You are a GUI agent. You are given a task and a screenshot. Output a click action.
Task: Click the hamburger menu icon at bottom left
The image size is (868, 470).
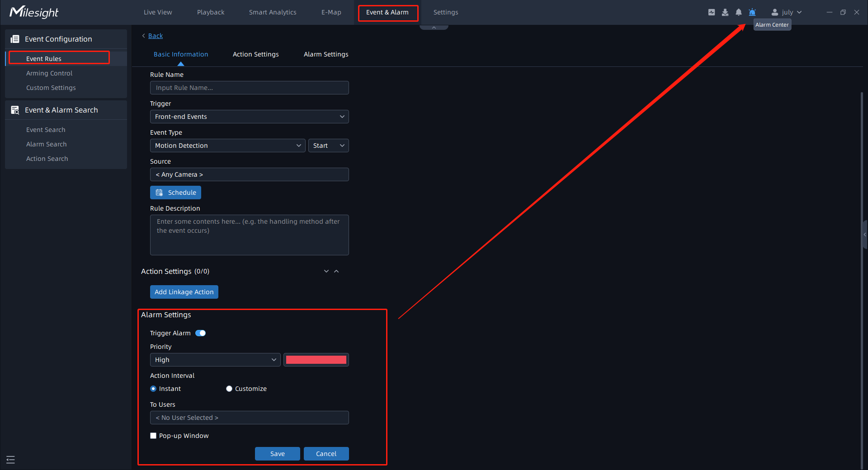point(11,460)
